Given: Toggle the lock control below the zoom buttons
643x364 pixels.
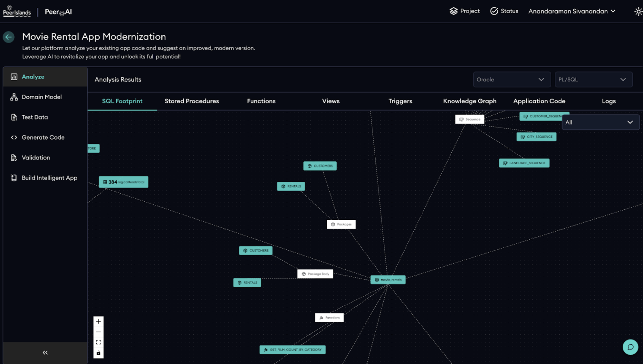Looking at the screenshot, I should click(x=99, y=353).
